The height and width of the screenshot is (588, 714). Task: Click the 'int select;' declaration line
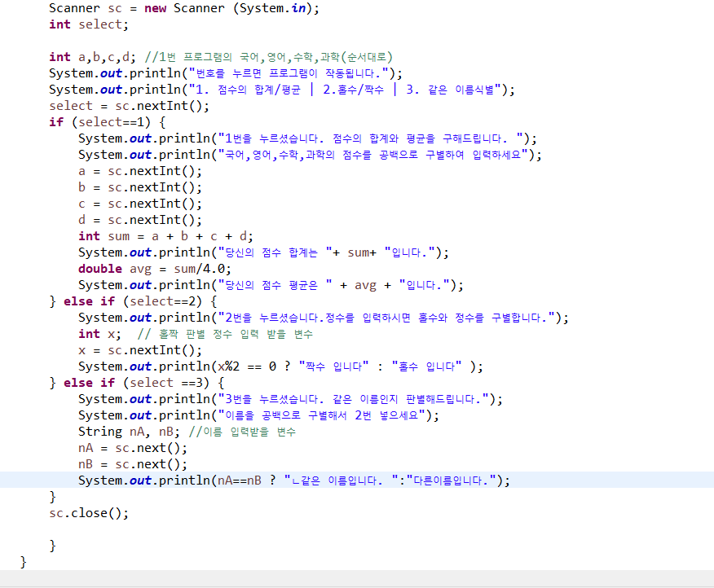tap(89, 24)
